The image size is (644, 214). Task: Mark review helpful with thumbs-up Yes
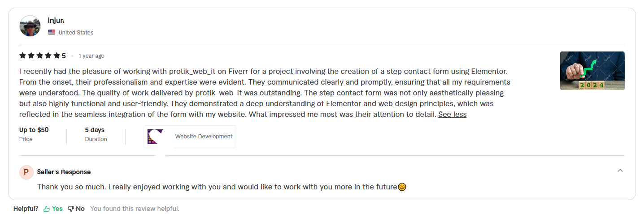pyautogui.click(x=53, y=209)
